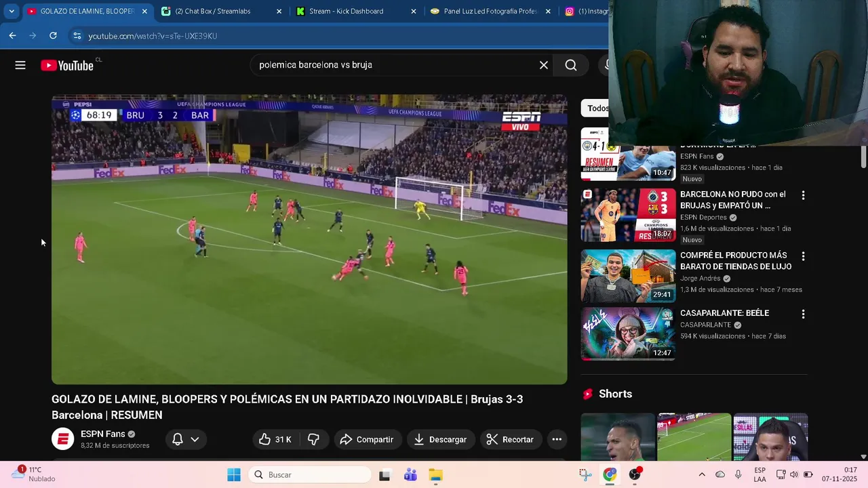The width and height of the screenshot is (868, 488).
Task: Click the video player to pause
Action: pos(309,239)
